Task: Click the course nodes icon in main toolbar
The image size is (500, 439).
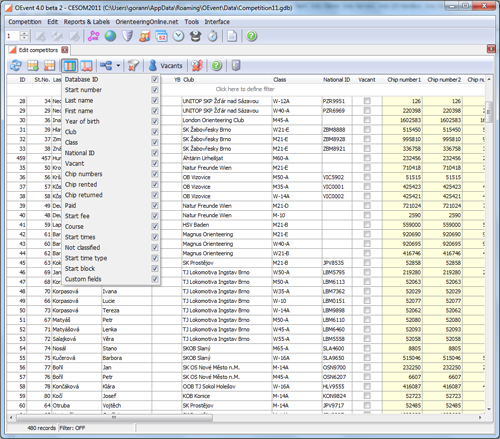Action: click(93, 36)
